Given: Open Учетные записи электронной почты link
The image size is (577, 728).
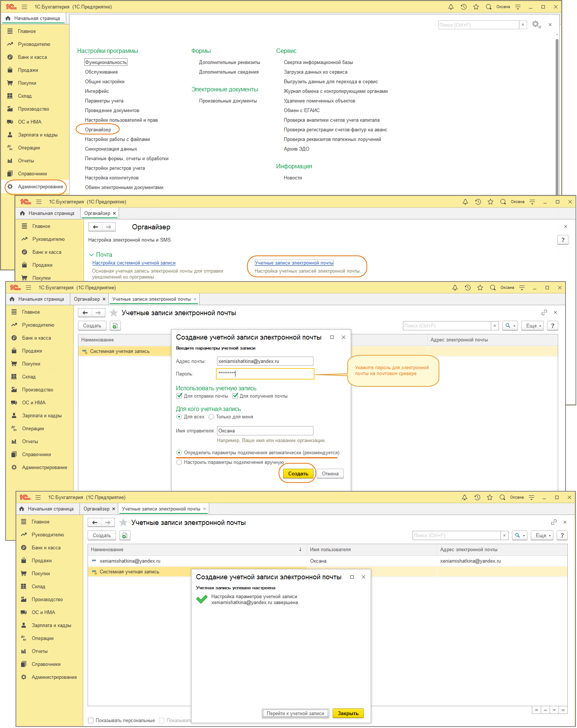Looking at the screenshot, I should point(294,263).
